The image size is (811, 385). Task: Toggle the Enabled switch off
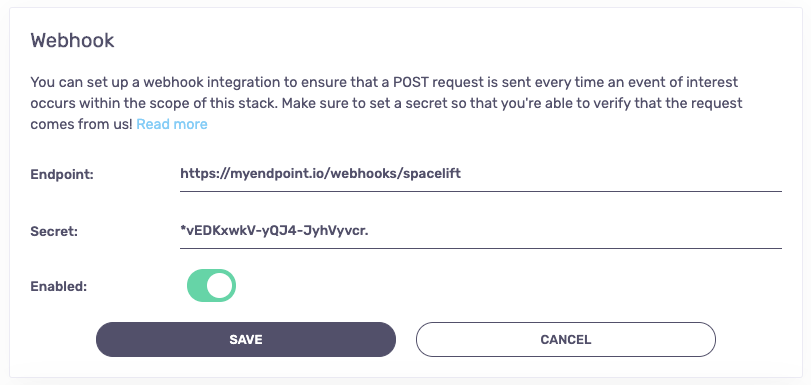(x=211, y=286)
